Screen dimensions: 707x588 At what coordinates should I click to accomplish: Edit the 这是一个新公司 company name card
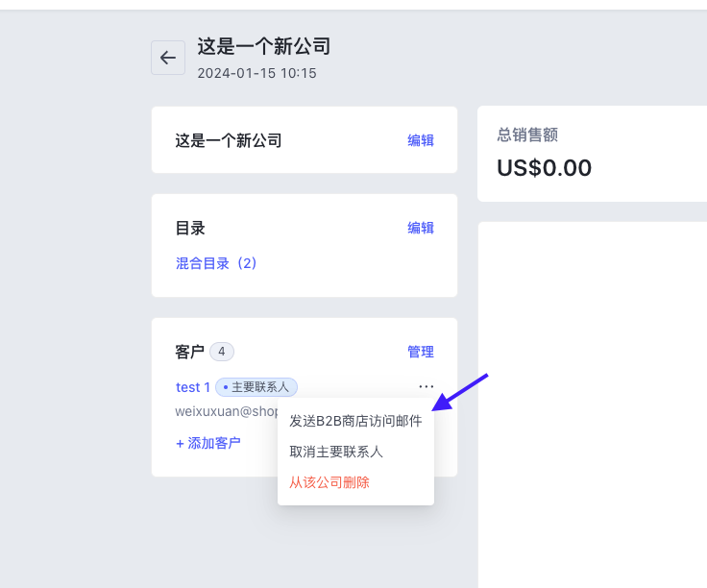point(420,140)
